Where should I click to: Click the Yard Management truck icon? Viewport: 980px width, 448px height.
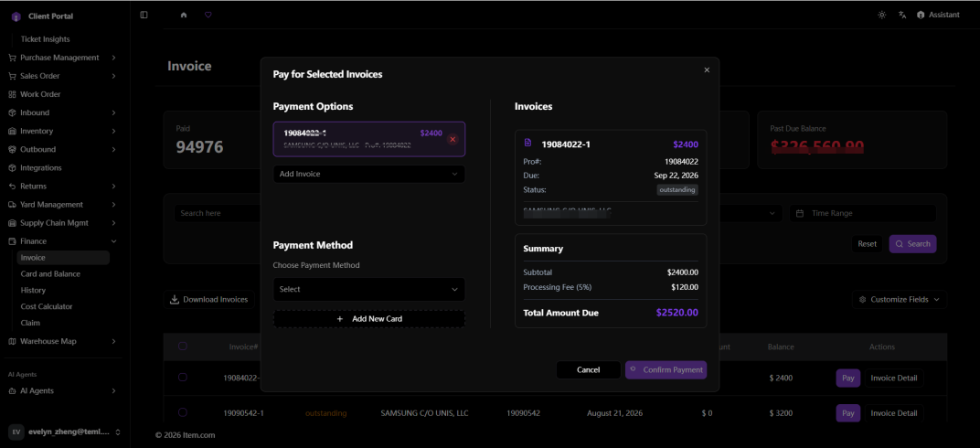pyautogui.click(x=13, y=204)
